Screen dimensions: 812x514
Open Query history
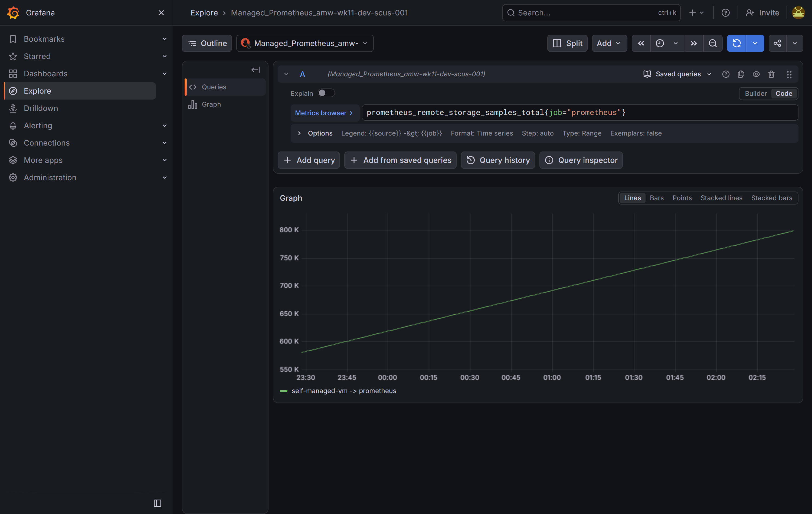pos(498,160)
